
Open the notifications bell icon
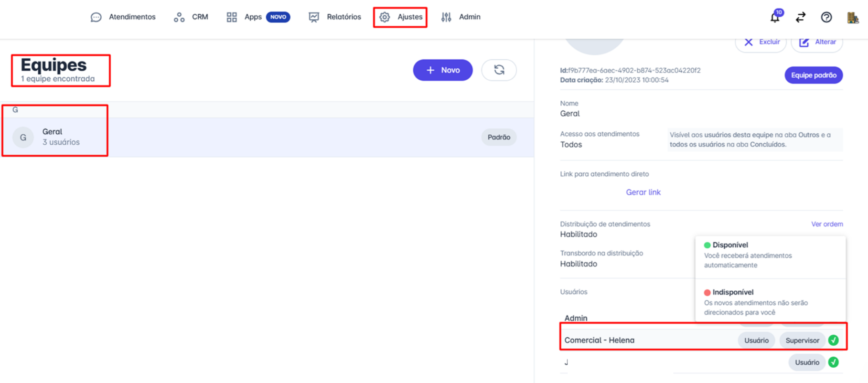(775, 17)
